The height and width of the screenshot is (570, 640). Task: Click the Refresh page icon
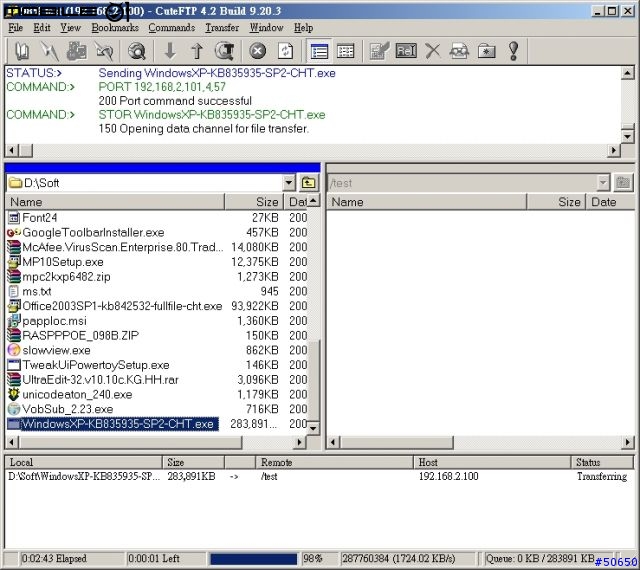pyautogui.click(x=285, y=51)
